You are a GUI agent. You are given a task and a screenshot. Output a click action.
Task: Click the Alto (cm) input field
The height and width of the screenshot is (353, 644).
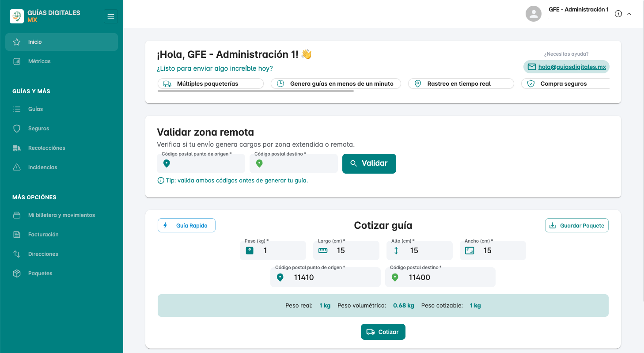(x=420, y=251)
